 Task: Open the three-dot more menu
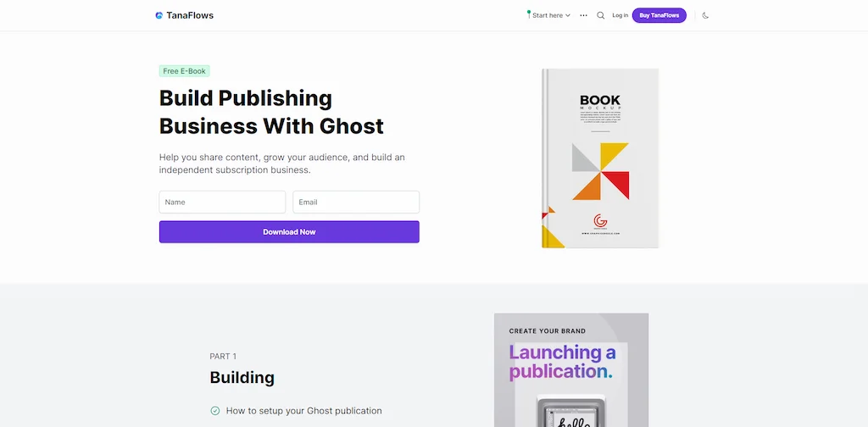[583, 15]
